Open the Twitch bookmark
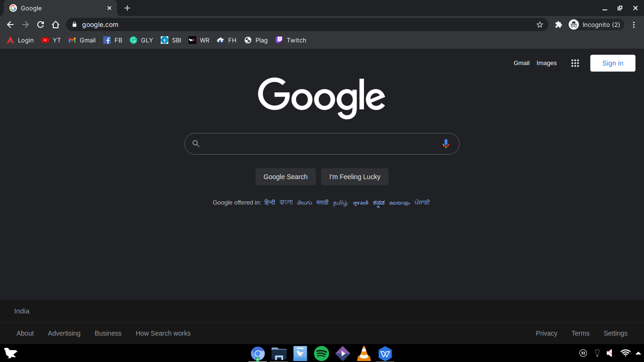Viewport: 644px width, 362px height. click(291, 40)
